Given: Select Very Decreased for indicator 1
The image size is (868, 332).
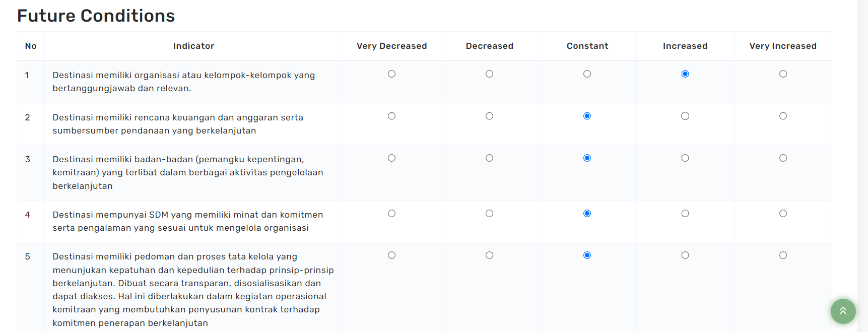Looking at the screenshot, I should point(391,74).
